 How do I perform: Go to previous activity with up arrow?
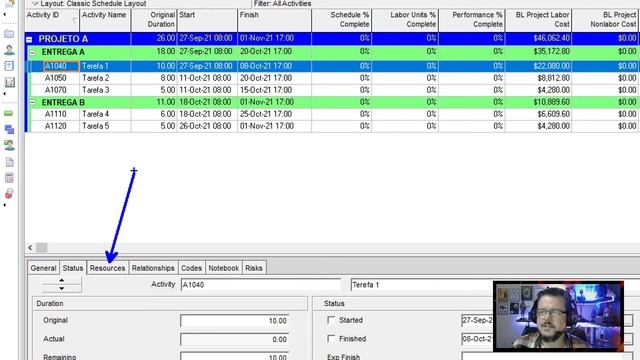click(62, 280)
